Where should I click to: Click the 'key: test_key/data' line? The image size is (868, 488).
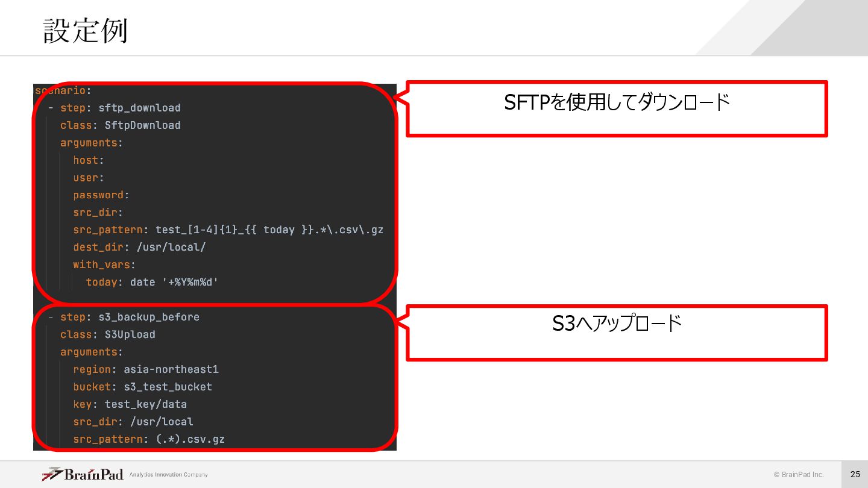tap(130, 404)
